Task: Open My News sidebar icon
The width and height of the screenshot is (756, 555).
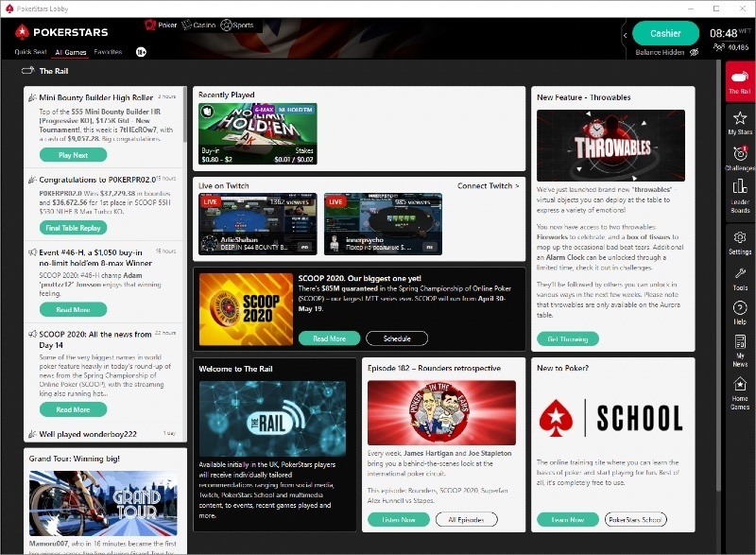Action: tap(740, 350)
